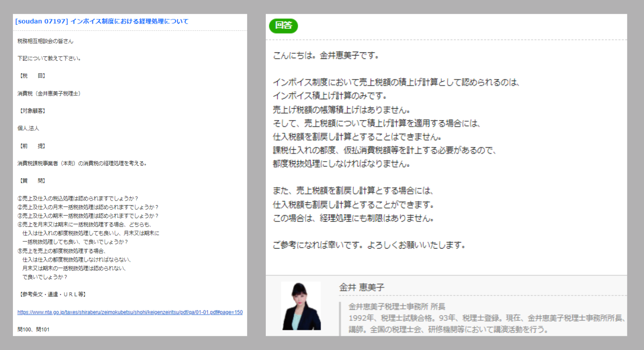Click the 問100、問101 reference text

(x=33, y=329)
